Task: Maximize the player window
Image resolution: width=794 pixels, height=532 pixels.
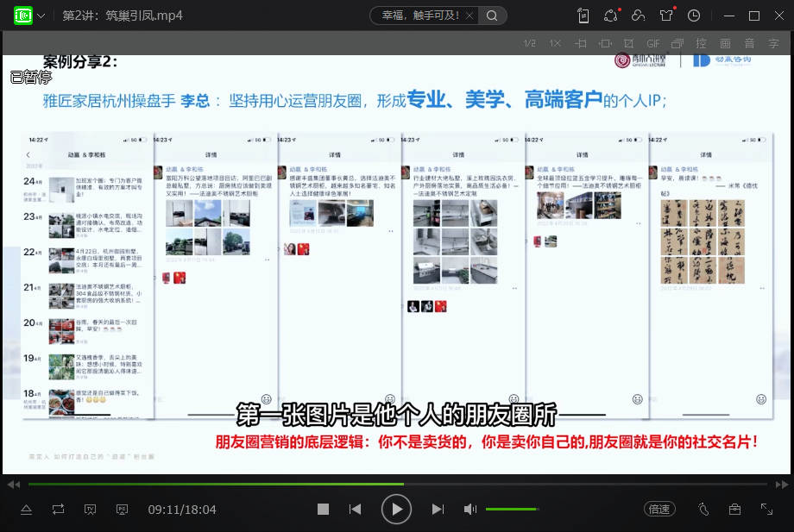Action: click(x=754, y=16)
